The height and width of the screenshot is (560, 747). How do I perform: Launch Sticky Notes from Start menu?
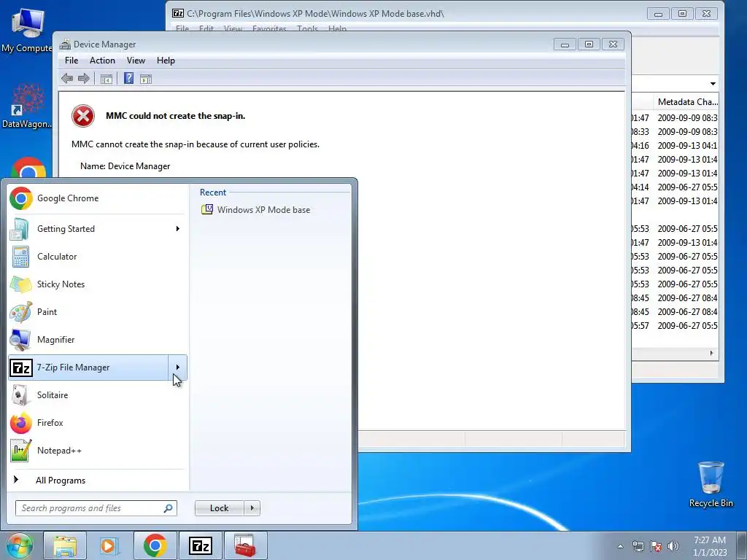pyautogui.click(x=98, y=284)
